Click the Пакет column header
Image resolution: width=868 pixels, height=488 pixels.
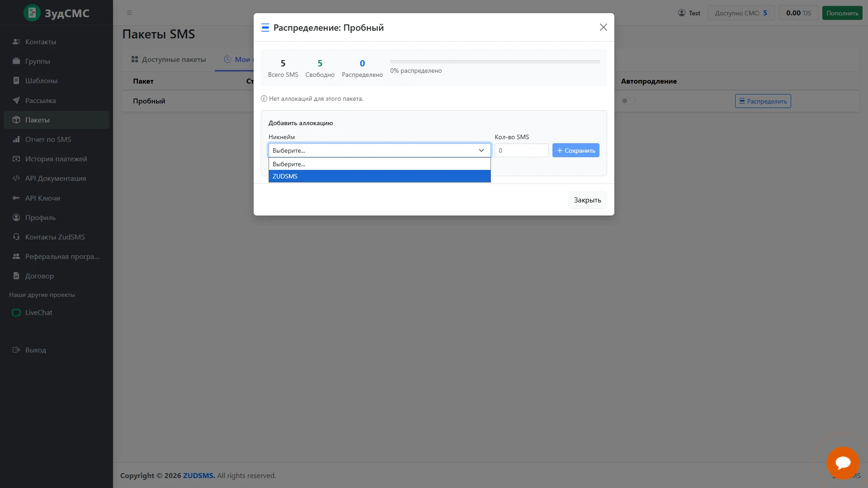pyautogui.click(x=143, y=81)
